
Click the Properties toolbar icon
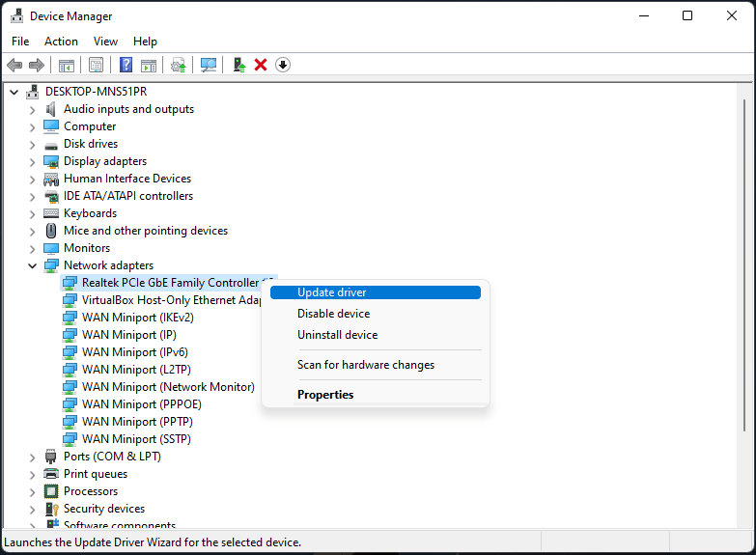click(x=96, y=65)
